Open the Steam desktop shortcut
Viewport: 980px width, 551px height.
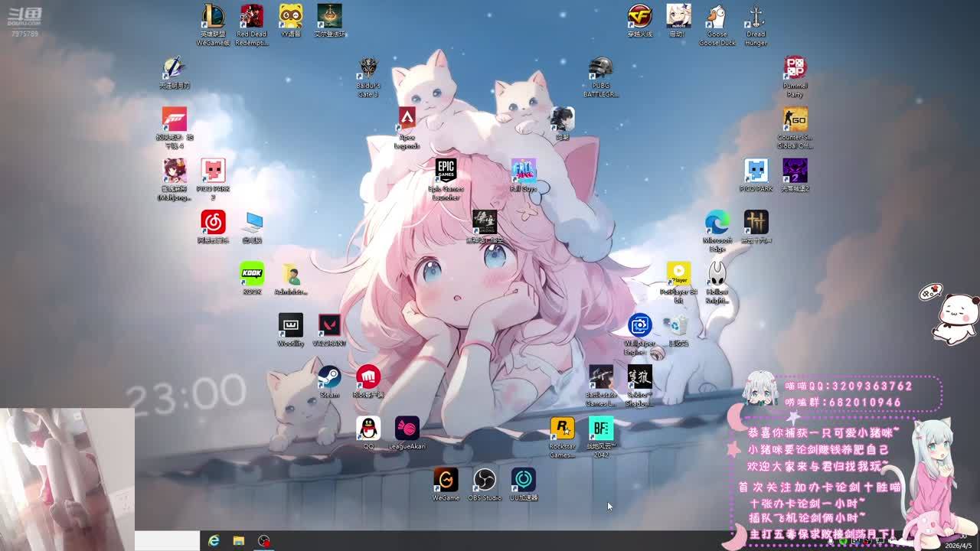pyautogui.click(x=329, y=377)
